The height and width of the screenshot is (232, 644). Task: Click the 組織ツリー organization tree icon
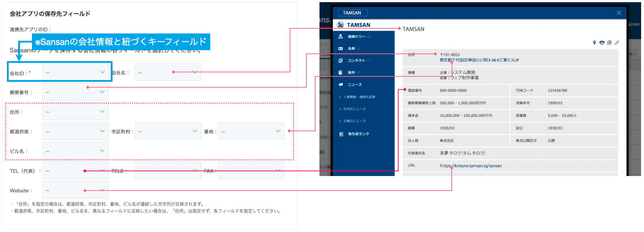click(x=341, y=37)
